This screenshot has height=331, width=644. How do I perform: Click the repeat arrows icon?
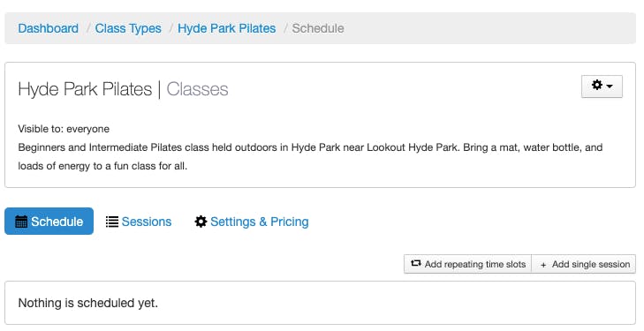tap(416, 263)
